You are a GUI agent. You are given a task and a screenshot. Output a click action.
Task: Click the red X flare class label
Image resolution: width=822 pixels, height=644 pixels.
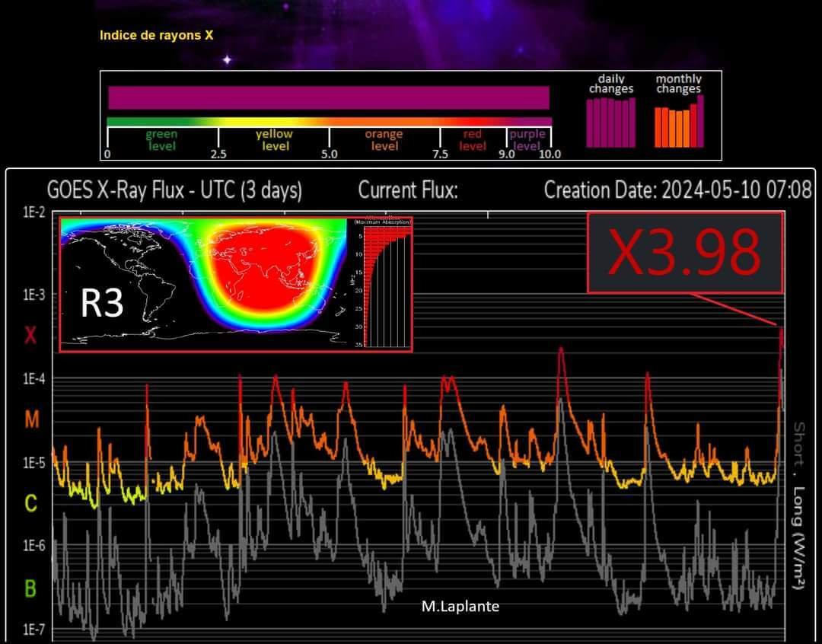point(30,335)
